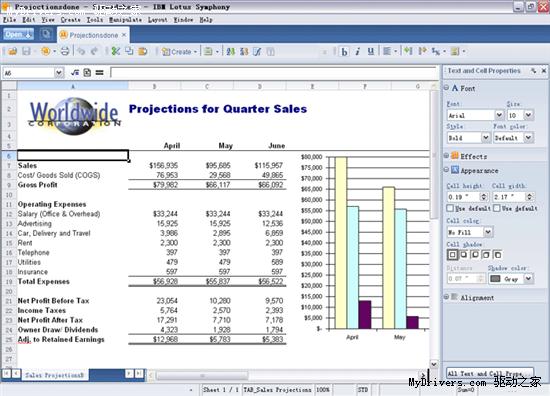Screen dimensions: 550x396
Task: Click the Print icon in toolbar
Action: 65,52
